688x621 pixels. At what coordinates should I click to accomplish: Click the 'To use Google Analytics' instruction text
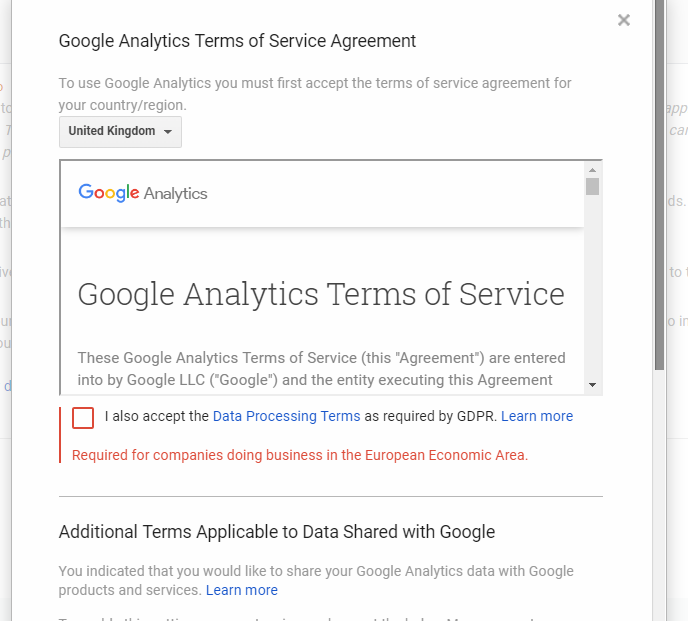[x=315, y=94]
